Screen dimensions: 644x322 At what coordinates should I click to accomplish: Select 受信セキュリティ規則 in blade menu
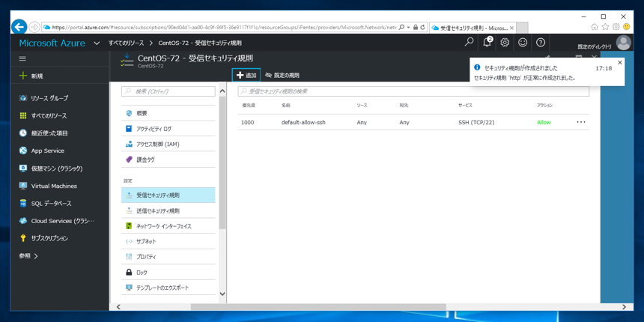pos(168,195)
